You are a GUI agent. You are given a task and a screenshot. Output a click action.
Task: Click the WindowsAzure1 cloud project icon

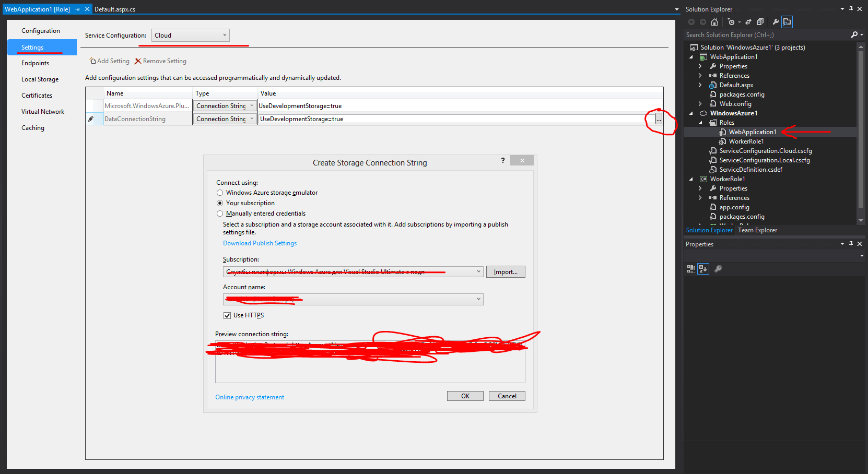pyautogui.click(x=703, y=113)
